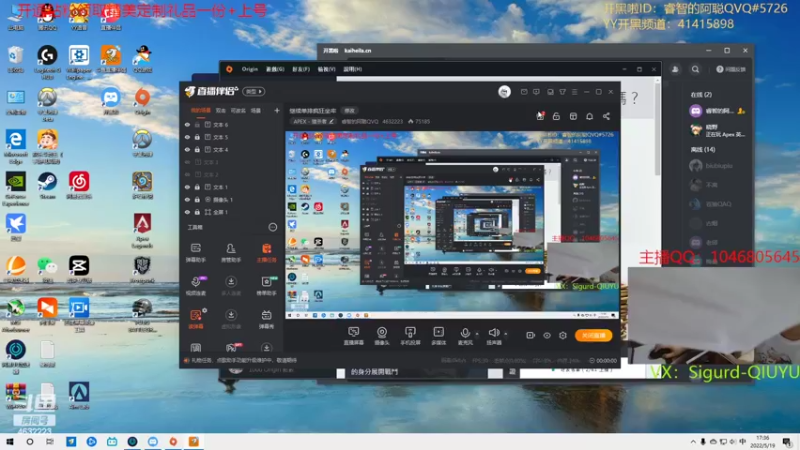
Task: Click 修改 next to the stream title
Action: 349,111
